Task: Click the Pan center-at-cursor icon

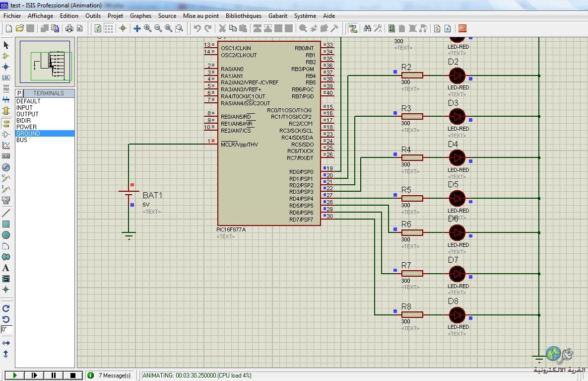Action: point(137,28)
